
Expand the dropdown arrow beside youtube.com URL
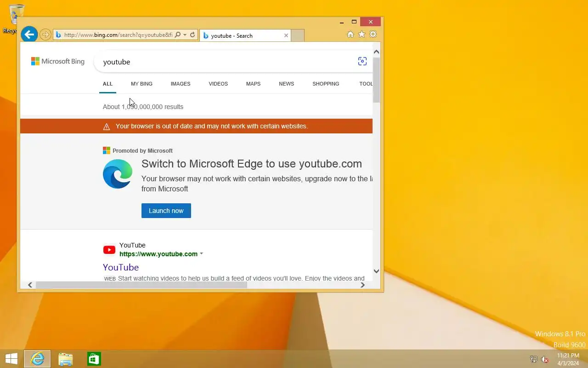[201, 254]
